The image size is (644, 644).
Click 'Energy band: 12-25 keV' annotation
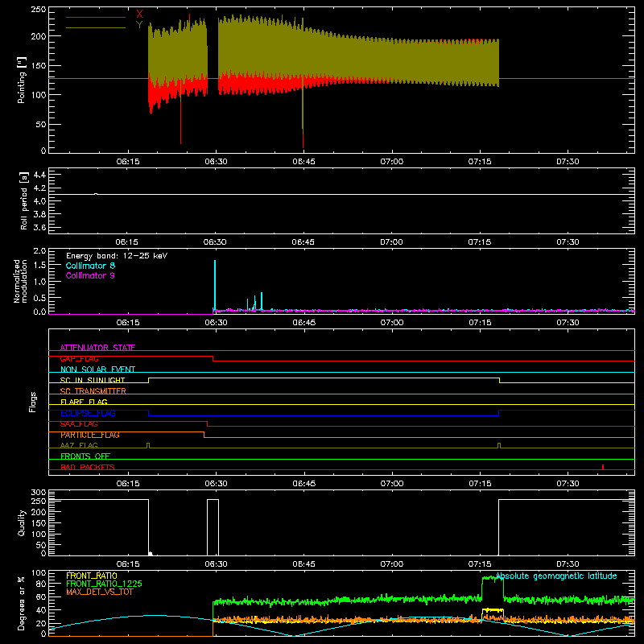(117, 256)
